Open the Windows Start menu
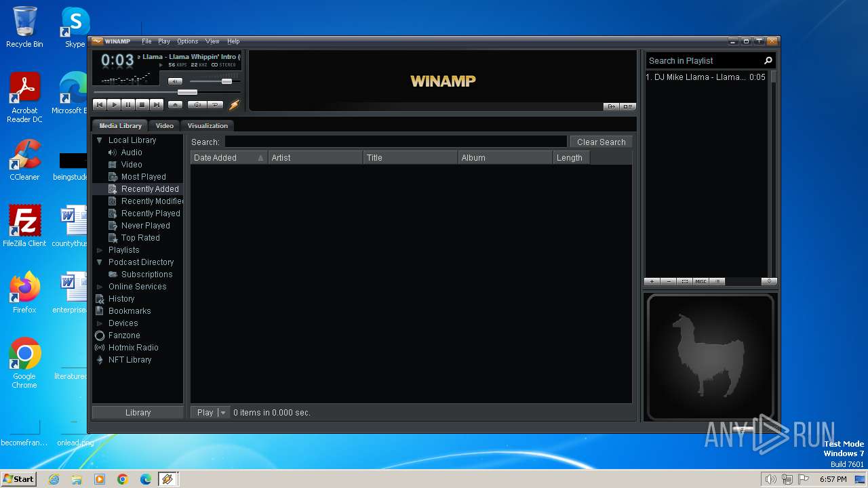This screenshot has height=488, width=868. (x=19, y=479)
